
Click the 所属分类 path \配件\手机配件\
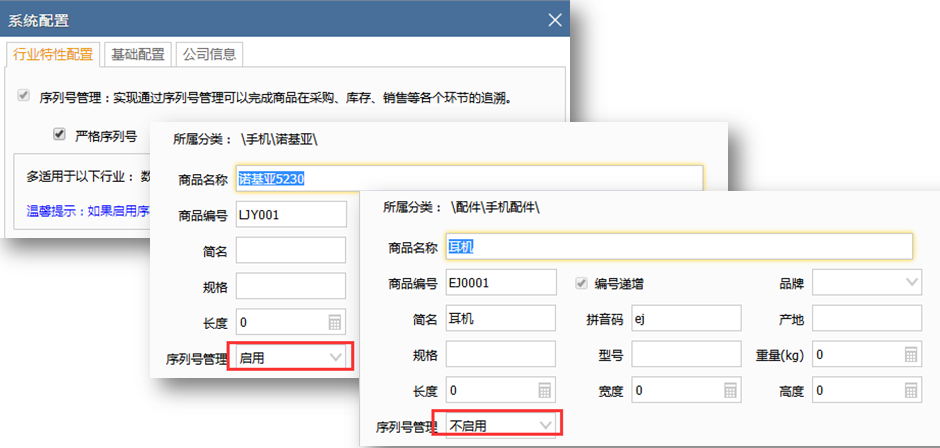(x=495, y=208)
